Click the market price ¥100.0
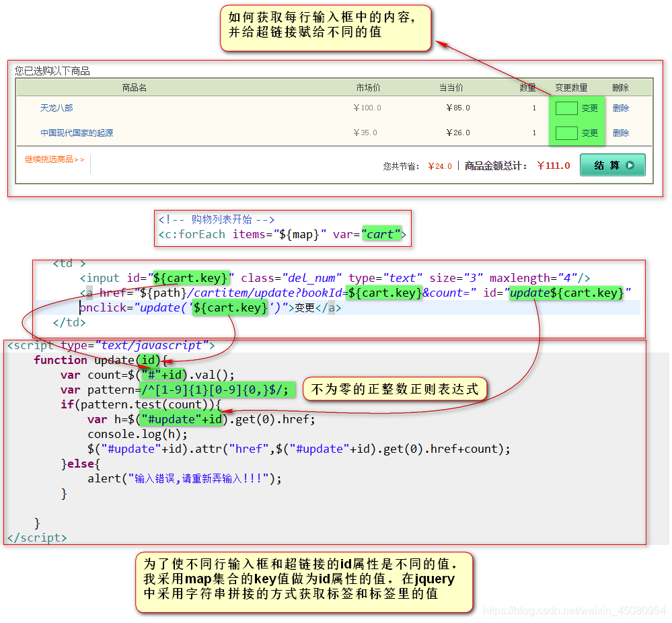This screenshot has width=672, height=623. pos(367,108)
